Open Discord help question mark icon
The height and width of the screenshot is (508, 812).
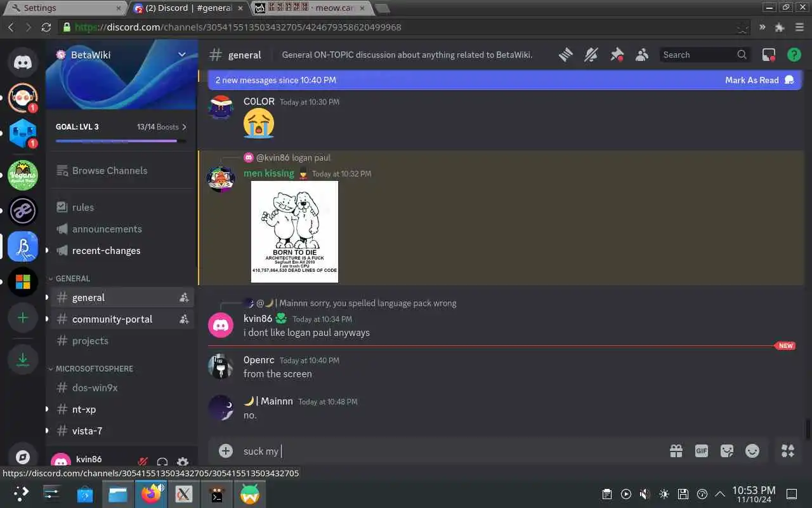point(794,55)
